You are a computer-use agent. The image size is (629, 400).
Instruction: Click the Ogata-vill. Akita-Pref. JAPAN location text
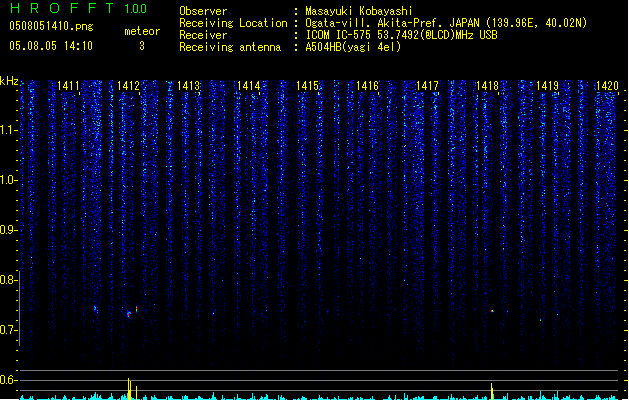click(446, 23)
